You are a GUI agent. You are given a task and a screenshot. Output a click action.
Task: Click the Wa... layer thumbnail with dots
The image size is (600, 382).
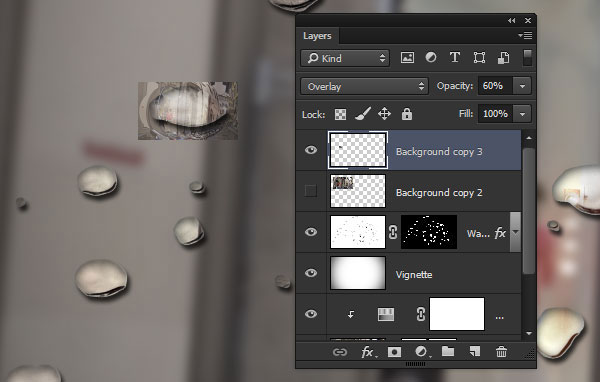pyautogui.click(x=358, y=232)
